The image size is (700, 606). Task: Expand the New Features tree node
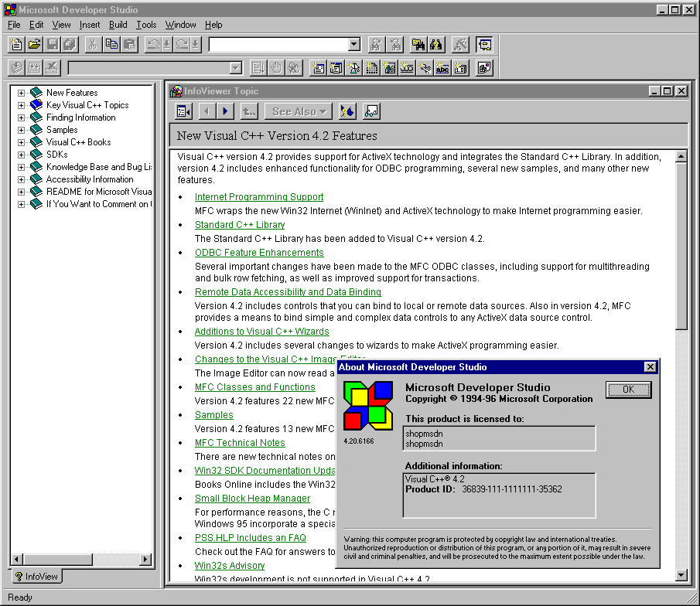click(x=22, y=93)
